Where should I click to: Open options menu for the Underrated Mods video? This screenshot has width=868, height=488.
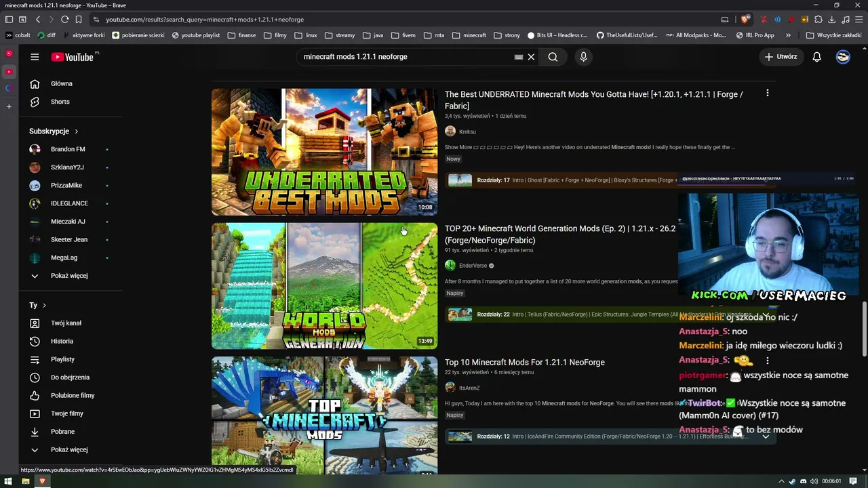pos(767,93)
